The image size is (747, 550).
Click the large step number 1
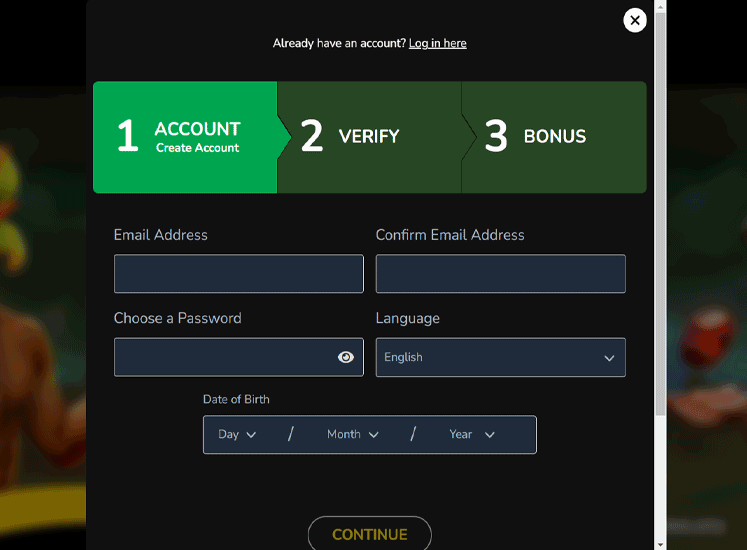(x=127, y=137)
